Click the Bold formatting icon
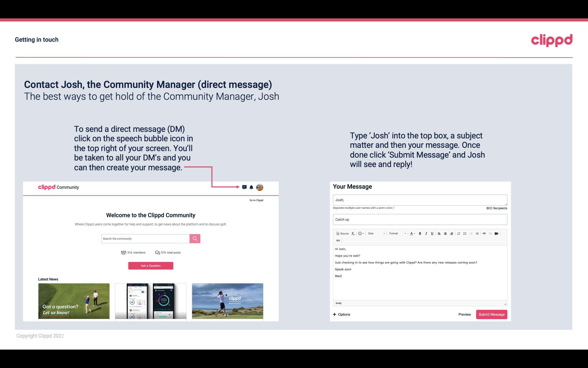The height and width of the screenshot is (368, 588). point(420,233)
